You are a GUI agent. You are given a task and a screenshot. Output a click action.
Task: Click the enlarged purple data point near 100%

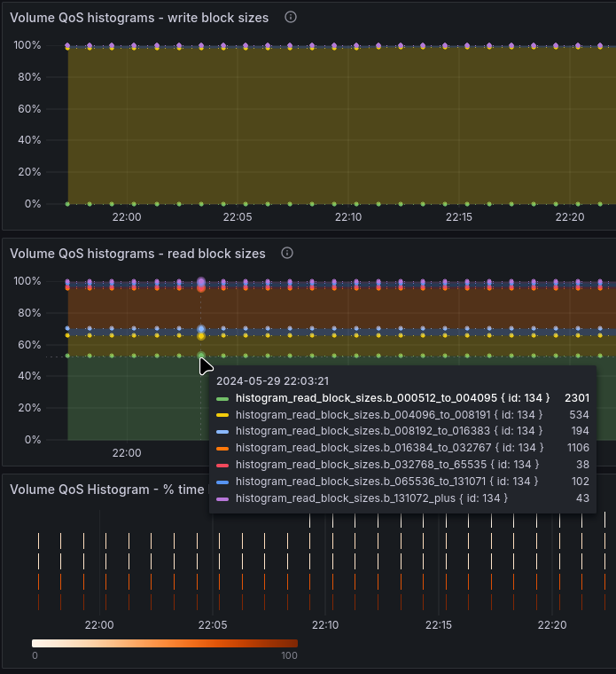coord(201,282)
